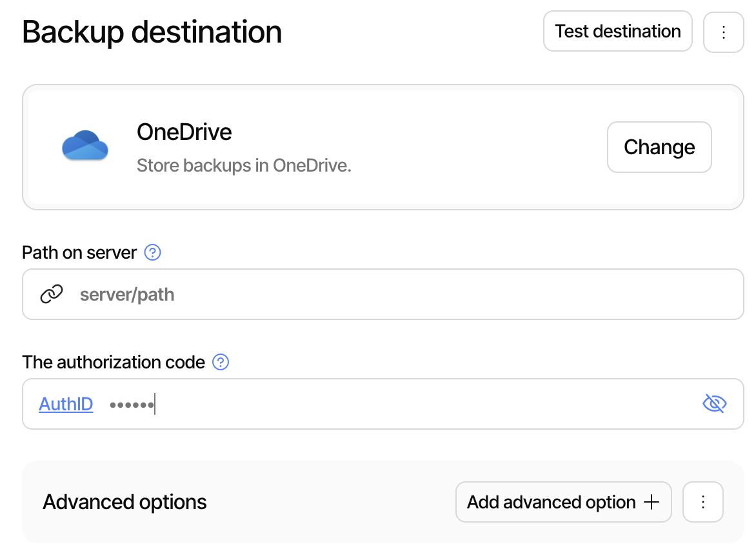
Task: Click the Test destination button
Action: pos(617,31)
